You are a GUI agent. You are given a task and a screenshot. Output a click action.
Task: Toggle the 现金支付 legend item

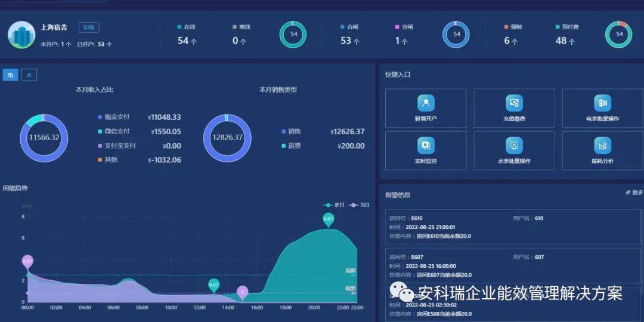(114, 117)
